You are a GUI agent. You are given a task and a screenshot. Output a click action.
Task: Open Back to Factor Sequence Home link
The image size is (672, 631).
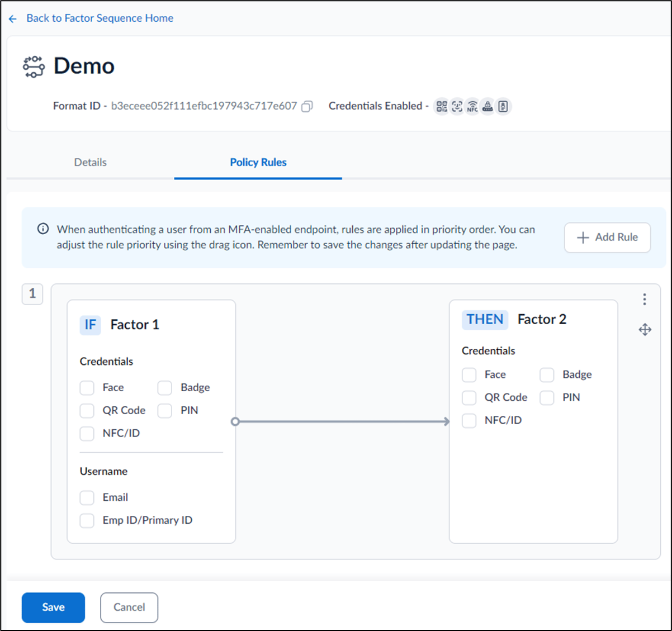pyautogui.click(x=100, y=18)
